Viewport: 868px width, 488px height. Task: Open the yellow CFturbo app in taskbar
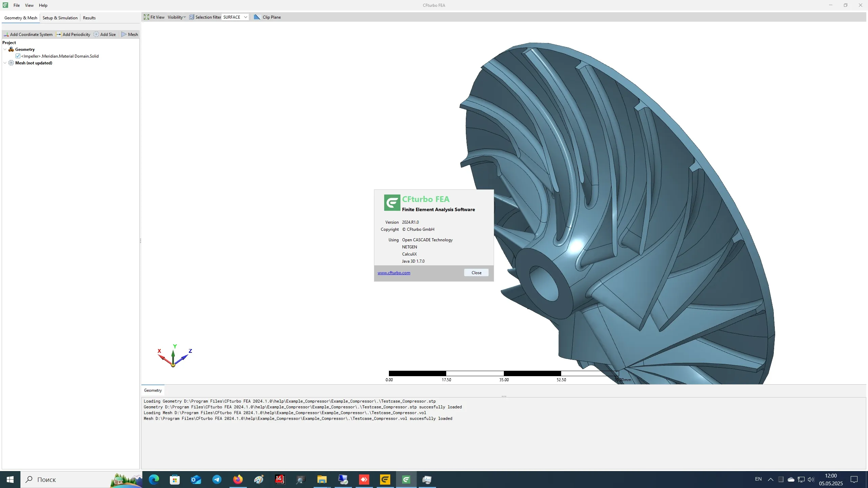point(385,479)
